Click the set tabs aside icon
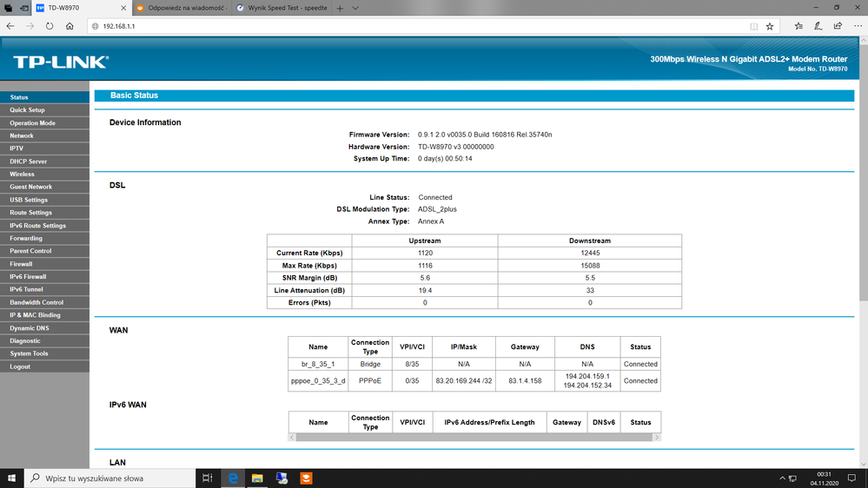868x488 pixels. point(24,9)
